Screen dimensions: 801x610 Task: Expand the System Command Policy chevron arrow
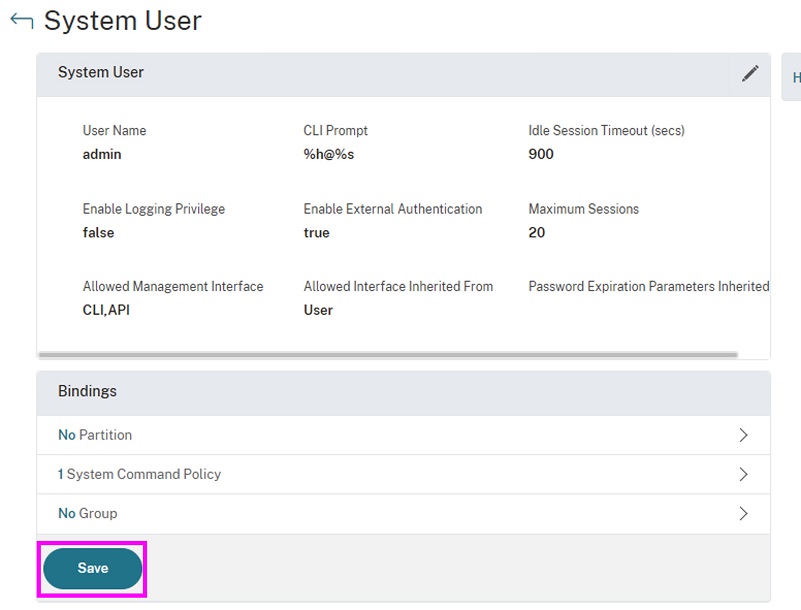point(743,474)
